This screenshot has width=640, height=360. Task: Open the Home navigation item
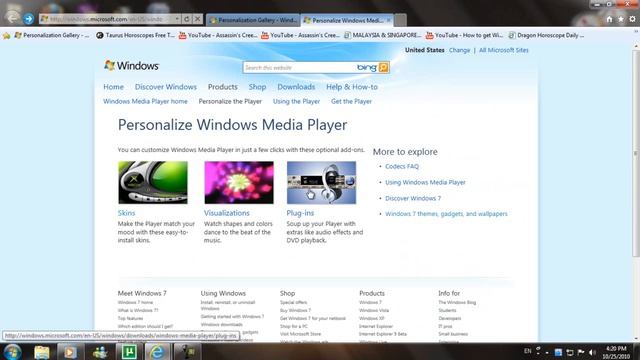113,87
